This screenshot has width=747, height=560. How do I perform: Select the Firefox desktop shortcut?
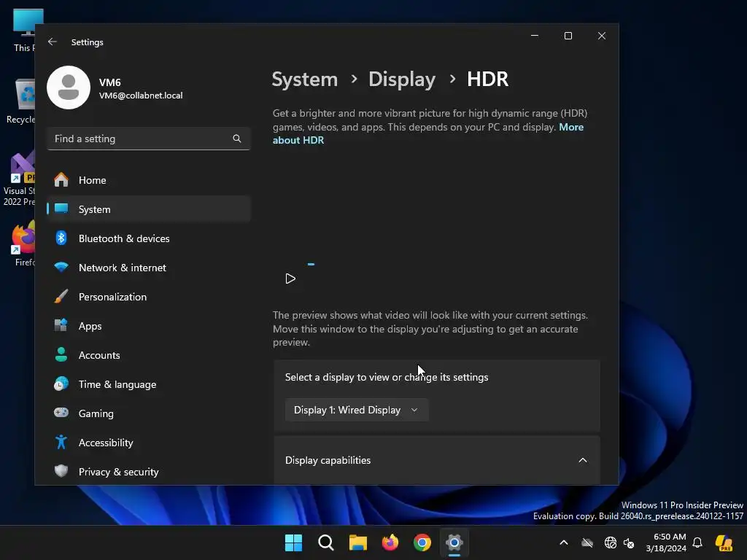23,243
